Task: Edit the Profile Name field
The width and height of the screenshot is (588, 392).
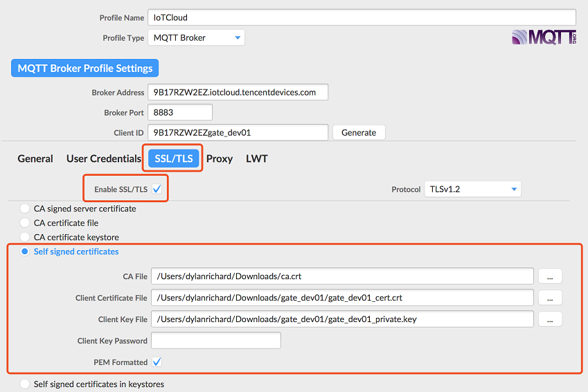Action: click(x=362, y=17)
